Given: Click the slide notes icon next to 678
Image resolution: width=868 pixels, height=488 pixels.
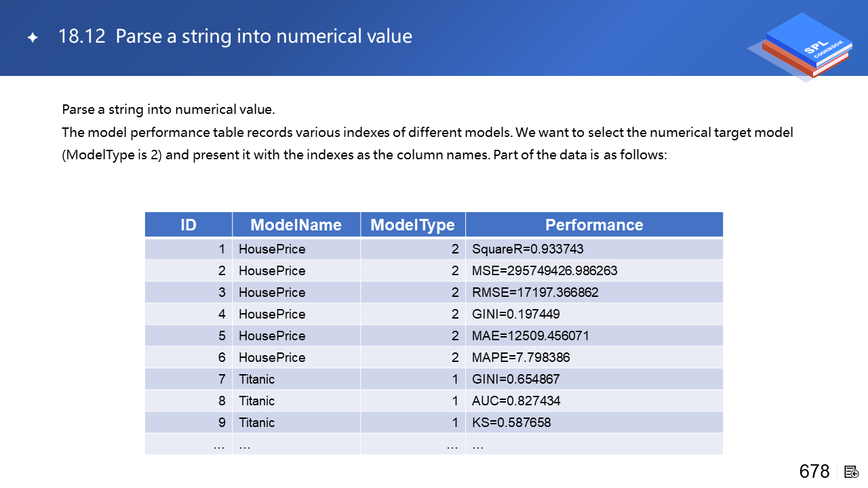Looking at the screenshot, I should point(851,472).
